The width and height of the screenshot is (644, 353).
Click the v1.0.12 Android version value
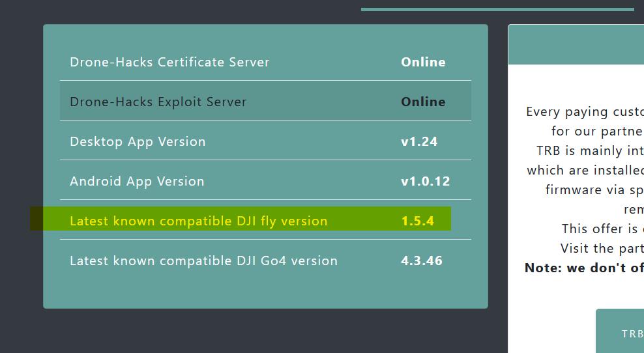(426, 182)
